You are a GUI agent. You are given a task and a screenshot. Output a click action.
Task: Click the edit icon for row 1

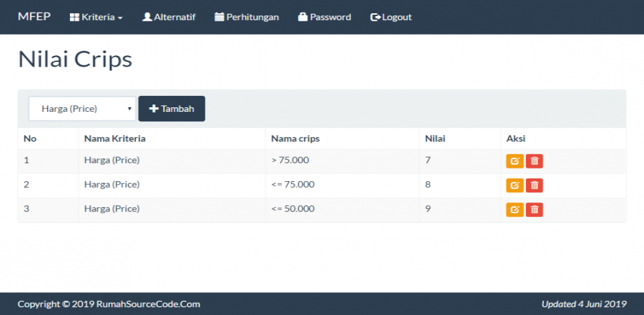[x=515, y=161]
